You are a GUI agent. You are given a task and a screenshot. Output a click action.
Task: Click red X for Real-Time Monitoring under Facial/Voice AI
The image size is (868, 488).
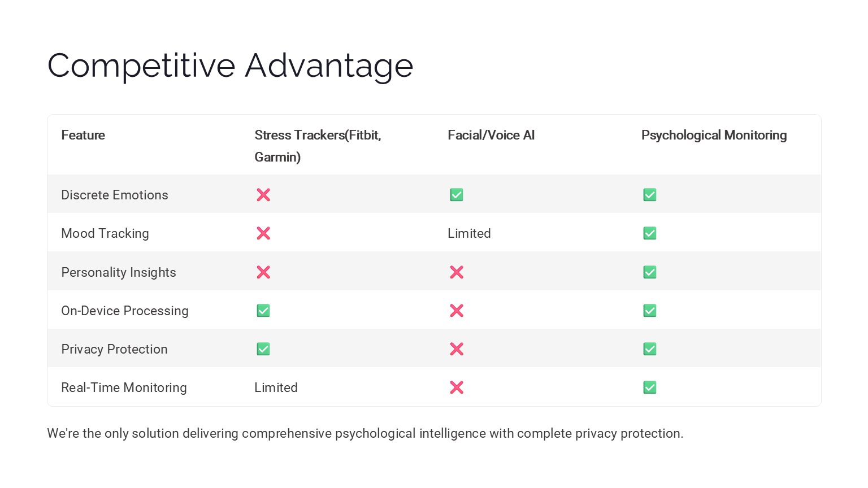pyautogui.click(x=457, y=387)
